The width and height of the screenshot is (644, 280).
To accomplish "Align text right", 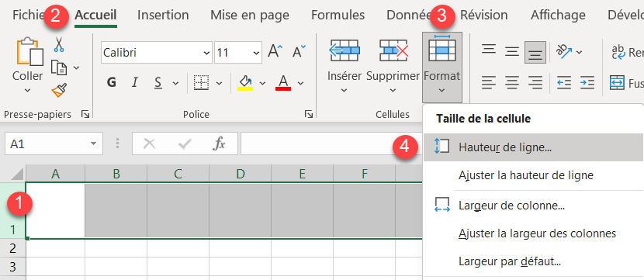I will 535,82.
